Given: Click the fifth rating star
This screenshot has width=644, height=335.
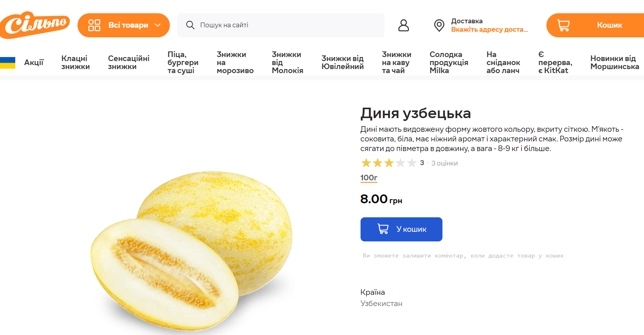Looking at the screenshot, I should [412, 163].
